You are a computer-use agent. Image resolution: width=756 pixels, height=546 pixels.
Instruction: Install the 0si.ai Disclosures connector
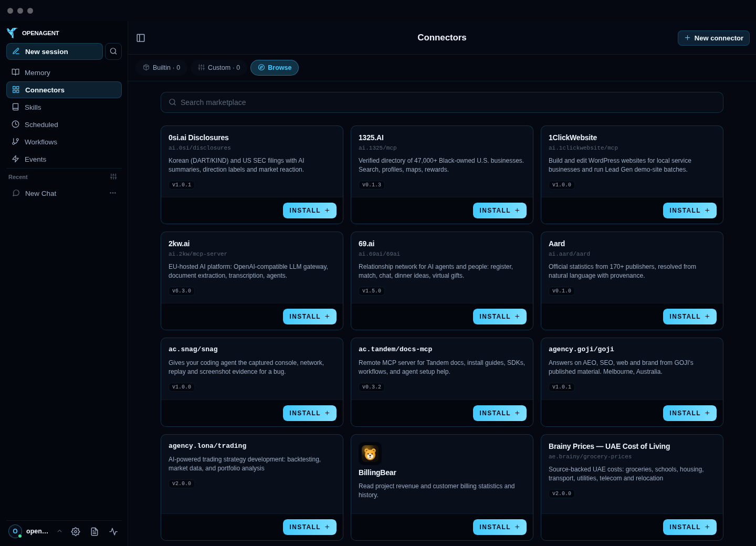[x=310, y=211]
